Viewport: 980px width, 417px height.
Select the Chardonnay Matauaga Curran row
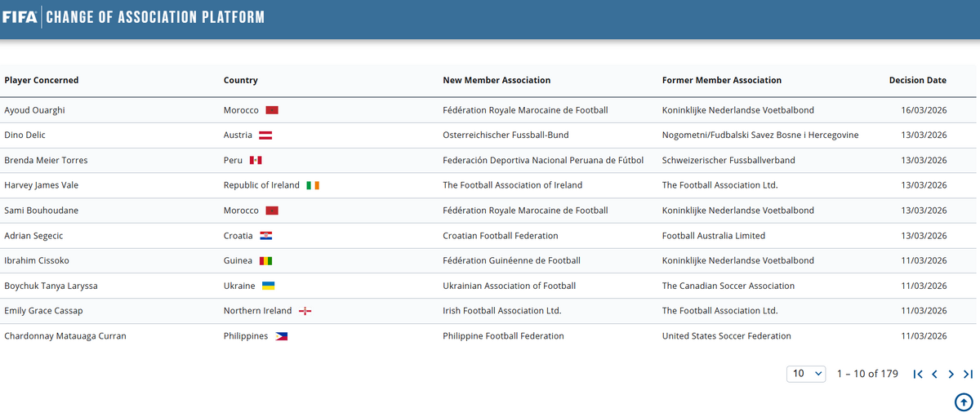tap(65, 336)
